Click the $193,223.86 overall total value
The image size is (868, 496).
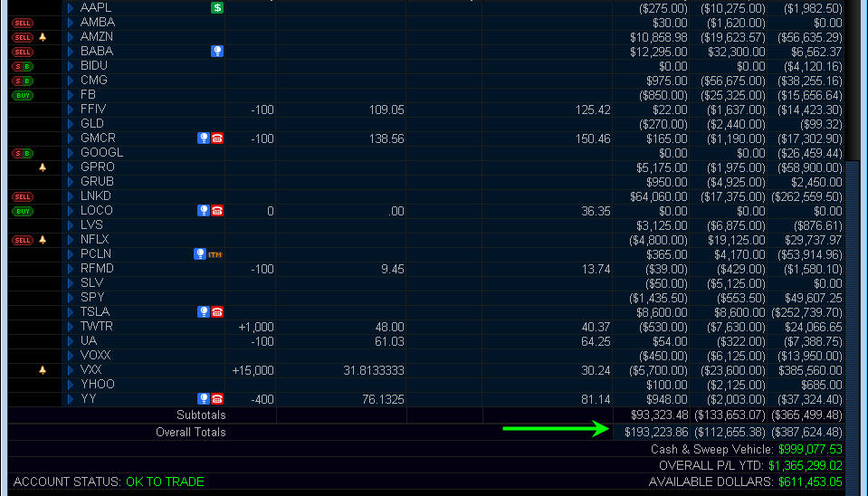pyautogui.click(x=656, y=433)
